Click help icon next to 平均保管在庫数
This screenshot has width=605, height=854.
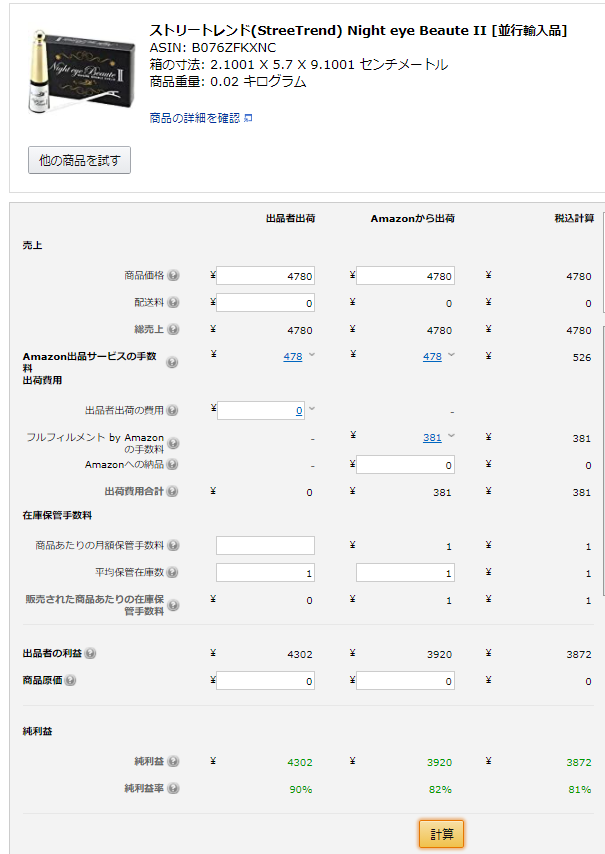coord(174,573)
